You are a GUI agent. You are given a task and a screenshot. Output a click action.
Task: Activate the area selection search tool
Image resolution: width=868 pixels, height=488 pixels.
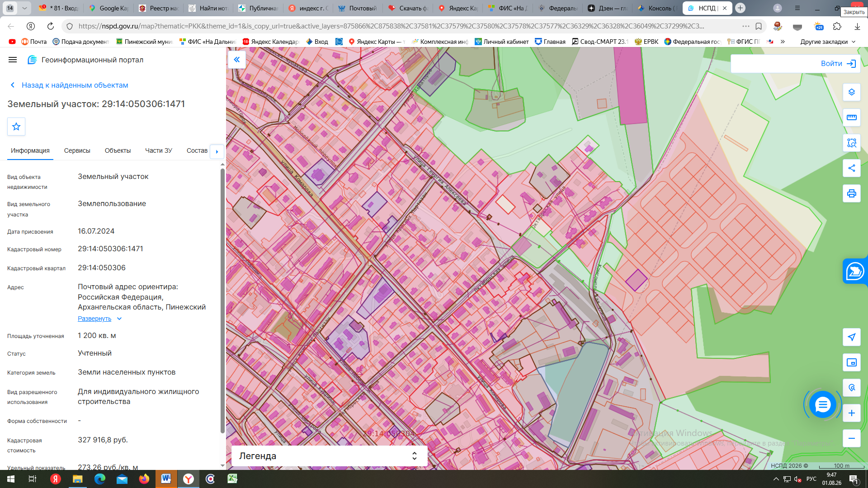click(x=852, y=143)
